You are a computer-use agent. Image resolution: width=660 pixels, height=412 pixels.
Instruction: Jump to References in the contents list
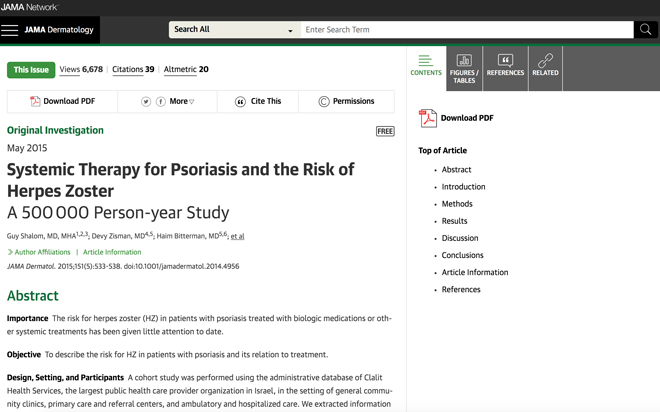pyautogui.click(x=461, y=290)
